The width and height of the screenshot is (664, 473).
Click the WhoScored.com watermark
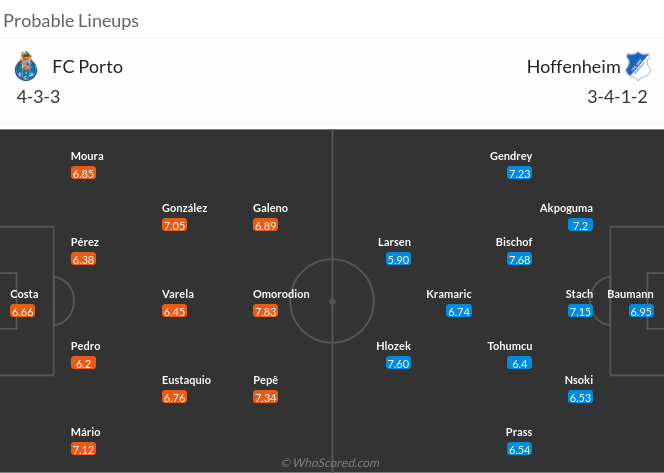pyautogui.click(x=331, y=463)
